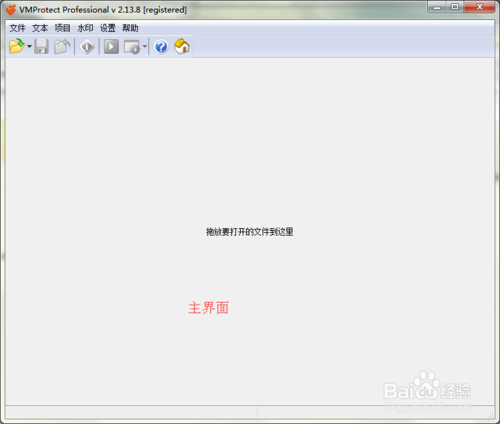Expand the execute icon dropdown arrow
The image size is (500, 424).
coord(145,46)
